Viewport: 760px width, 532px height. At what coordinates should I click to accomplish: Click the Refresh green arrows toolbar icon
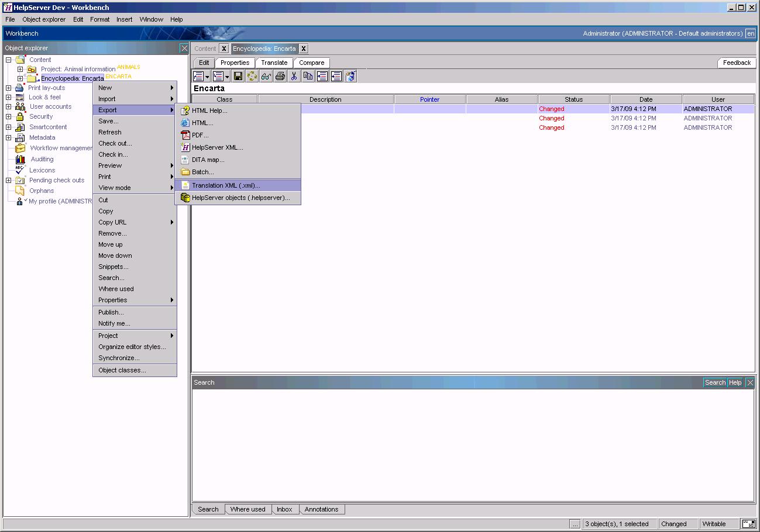[252, 76]
